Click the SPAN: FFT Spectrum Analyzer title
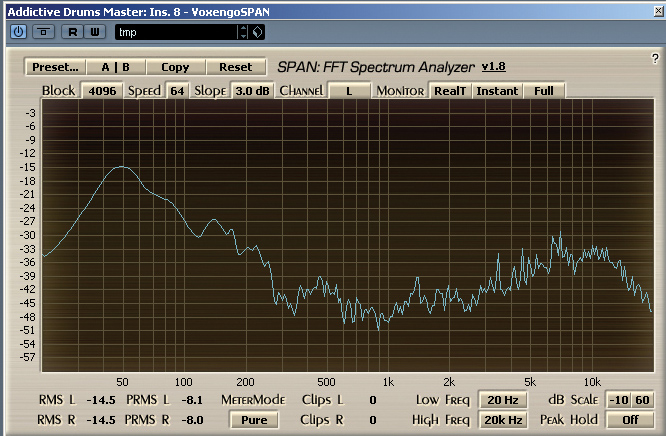The image size is (666, 436). tap(376, 67)
